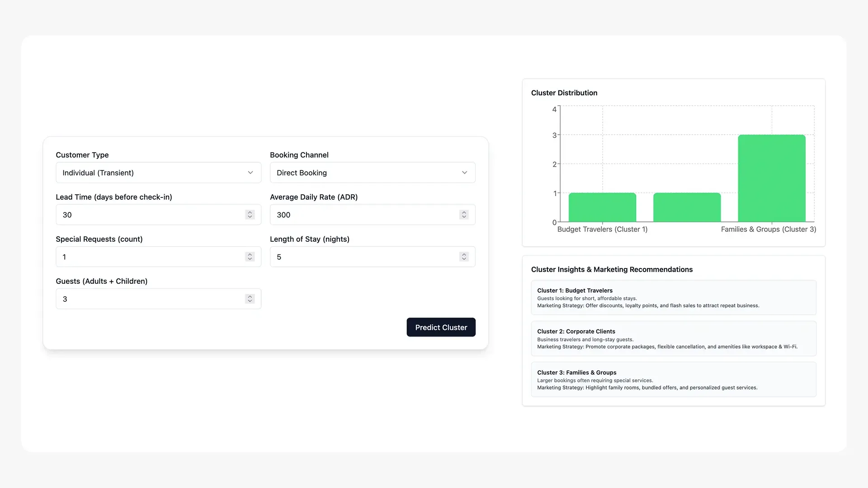Select the Special Requests count field

coord(149,257)
